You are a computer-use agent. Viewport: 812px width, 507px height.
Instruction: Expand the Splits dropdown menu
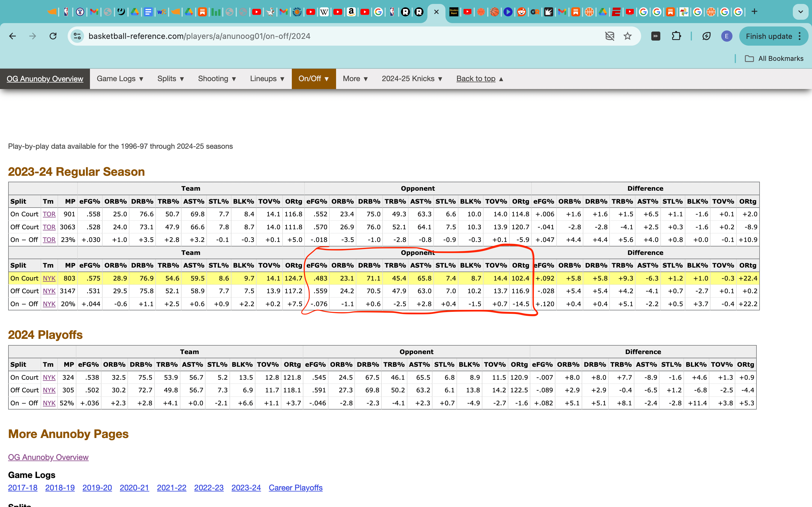pos(171,79)
